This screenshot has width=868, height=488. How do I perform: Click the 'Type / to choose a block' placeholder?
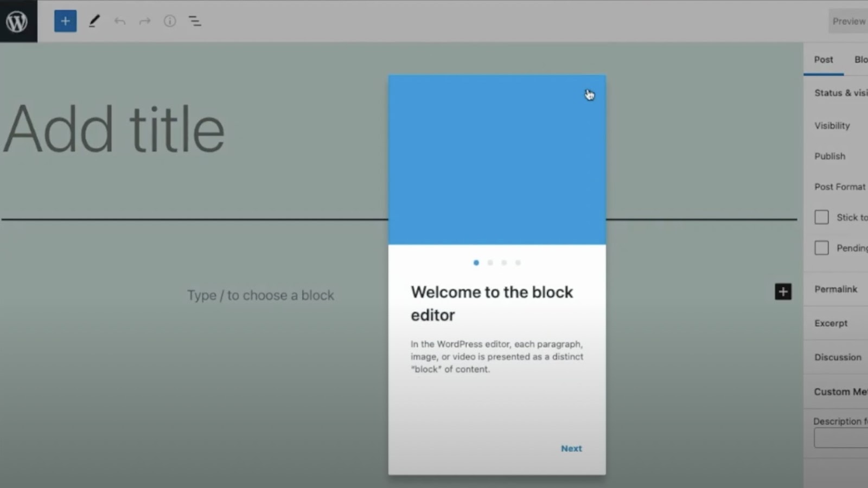260,296
